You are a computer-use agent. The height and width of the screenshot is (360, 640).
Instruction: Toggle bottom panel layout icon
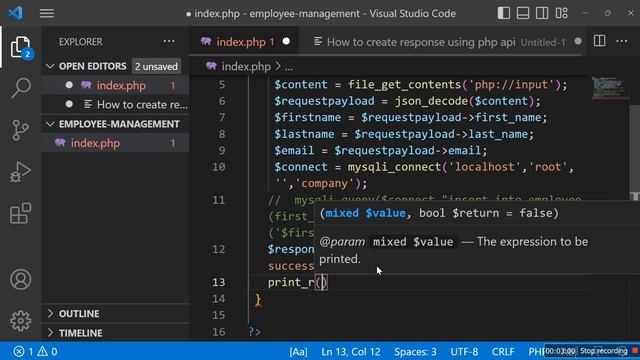coord(523,13)
